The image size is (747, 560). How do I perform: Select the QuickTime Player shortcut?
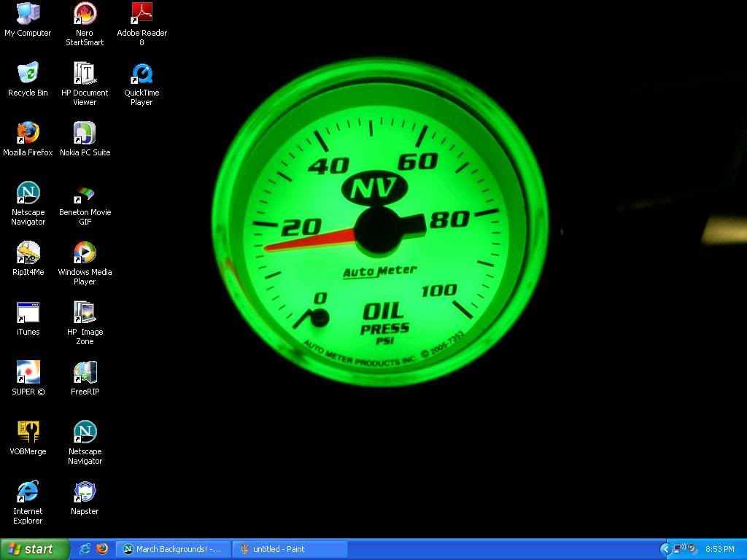pyautogui.click(x=142, y=85)
